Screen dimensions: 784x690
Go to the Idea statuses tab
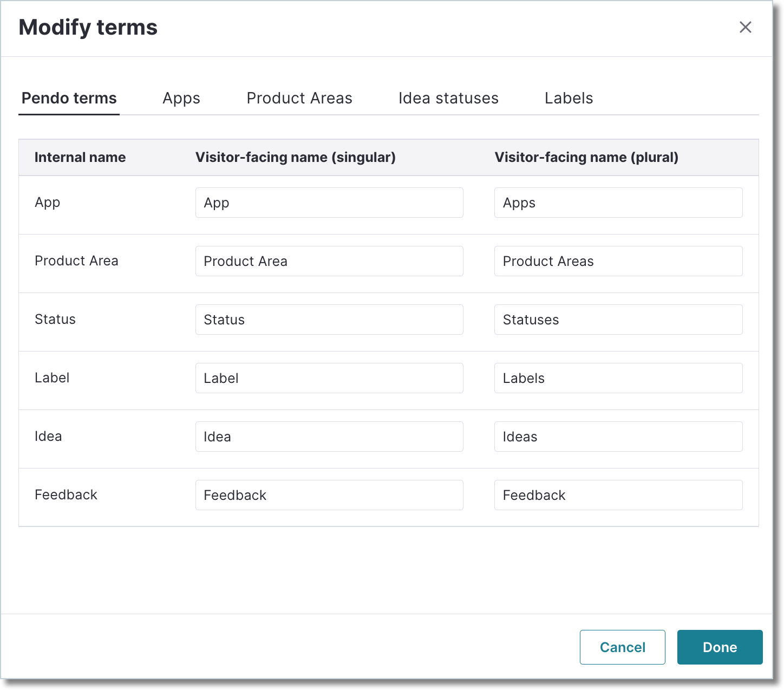click(x=448, y=98)
